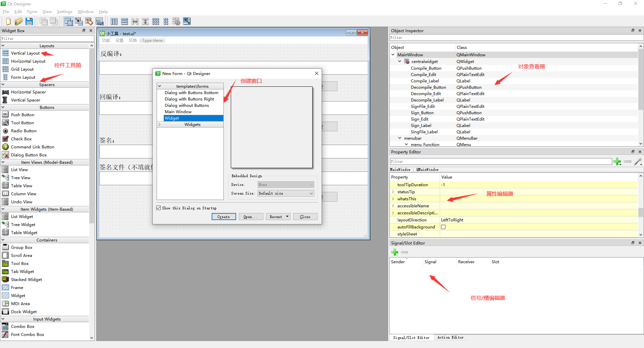Click the New form toolbar icon

8,21
